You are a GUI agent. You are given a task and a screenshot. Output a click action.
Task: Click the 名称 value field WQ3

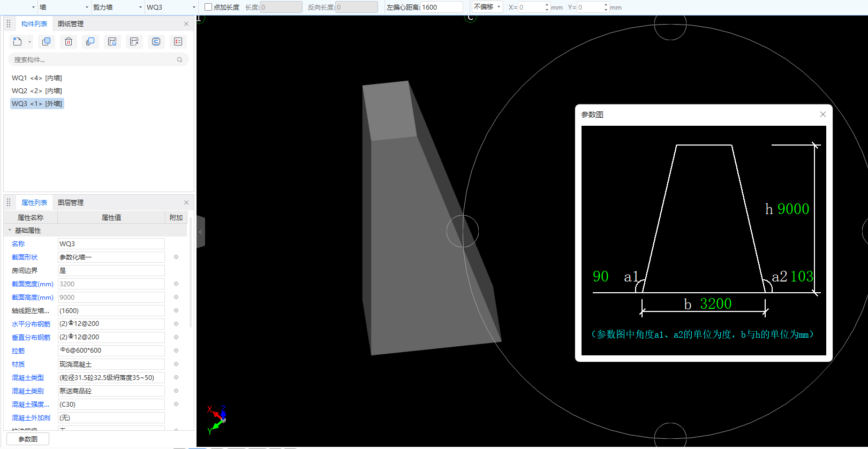tap(111, 243)
